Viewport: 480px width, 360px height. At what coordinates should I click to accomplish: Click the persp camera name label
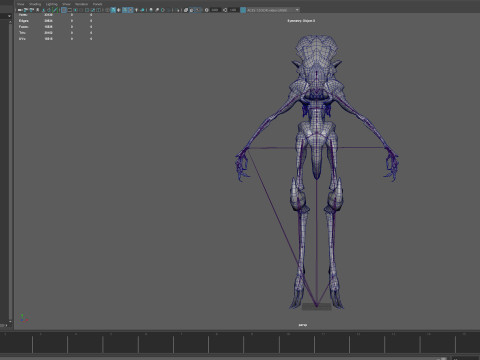(303, 325)
